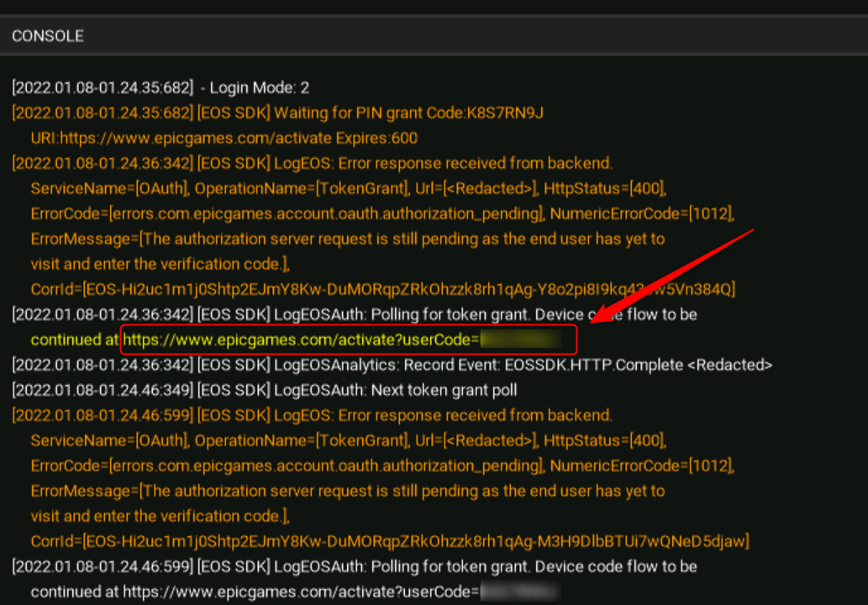Open the bottom activate?userCode link
The image size is (868, 605).
341,592
